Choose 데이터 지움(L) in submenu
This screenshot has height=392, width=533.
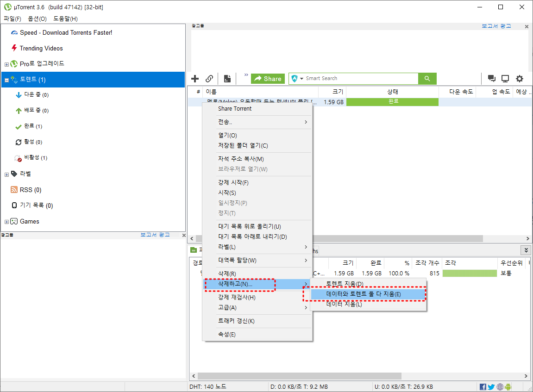pyautogui.click(x=369, y=304)
